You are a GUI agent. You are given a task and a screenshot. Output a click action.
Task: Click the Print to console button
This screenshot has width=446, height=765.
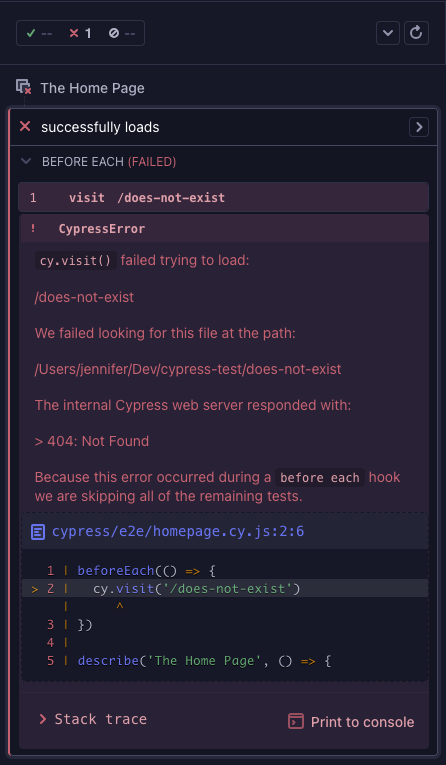pos(351,722)
